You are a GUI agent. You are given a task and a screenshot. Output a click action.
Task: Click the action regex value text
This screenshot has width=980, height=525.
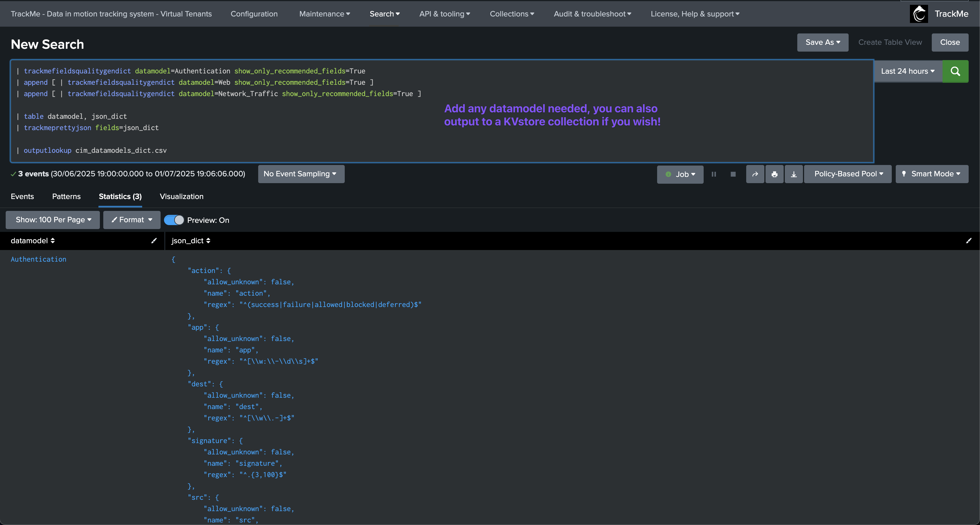(x=331, y=304)
